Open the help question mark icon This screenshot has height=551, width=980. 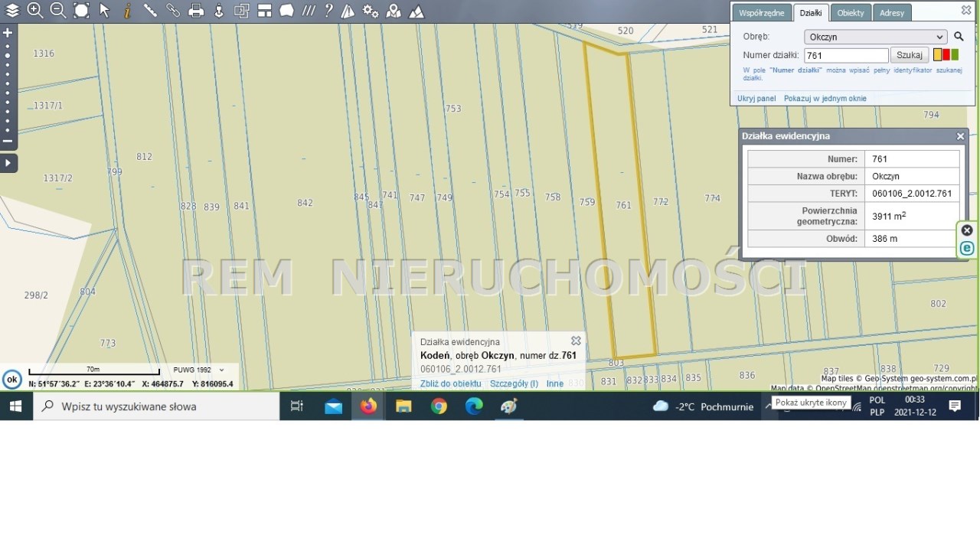coord(328,11)
